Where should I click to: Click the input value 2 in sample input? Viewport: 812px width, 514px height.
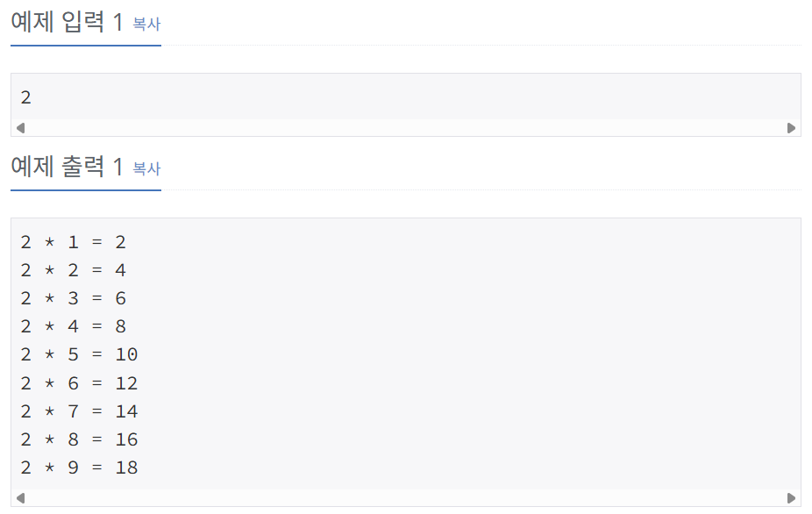[x=26, y=97]
